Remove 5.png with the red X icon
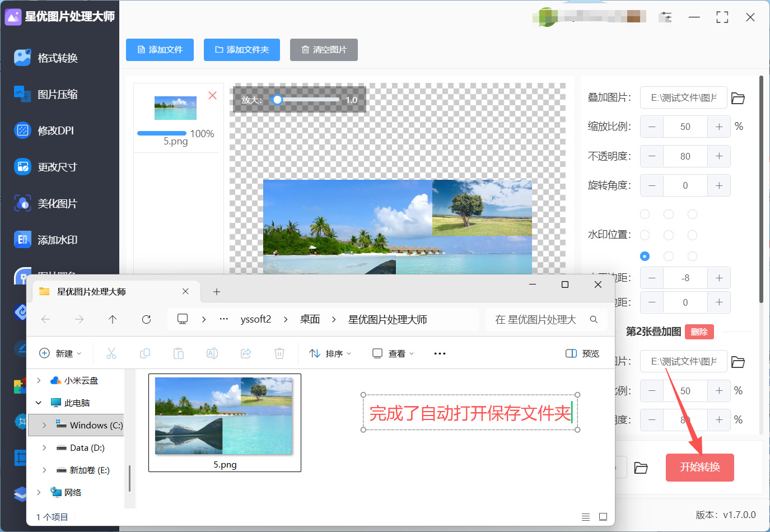Viewport: 770px width, 532px height. pyautogui.click(x=212, y=95)
